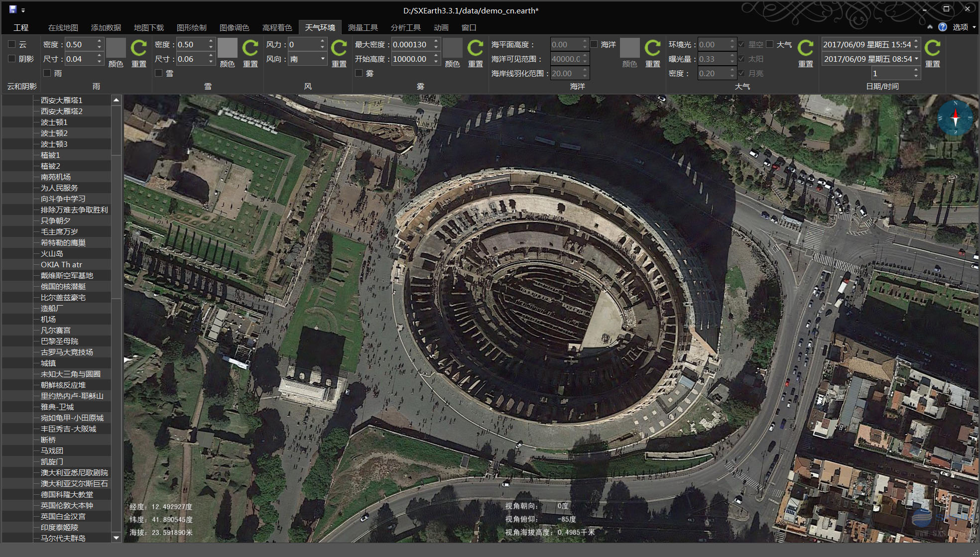Decrease fog 开始高度 spinner value
This screenshot has height=557, width=980.
click(x=436, y=62)
